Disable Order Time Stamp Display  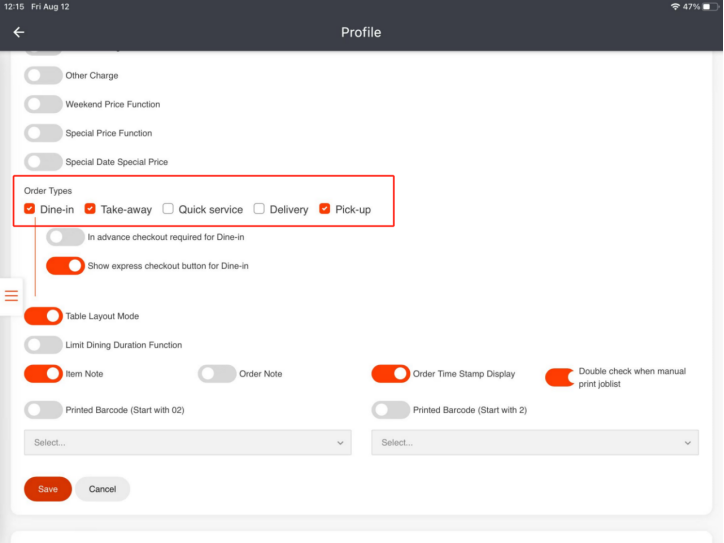point(390,374)
